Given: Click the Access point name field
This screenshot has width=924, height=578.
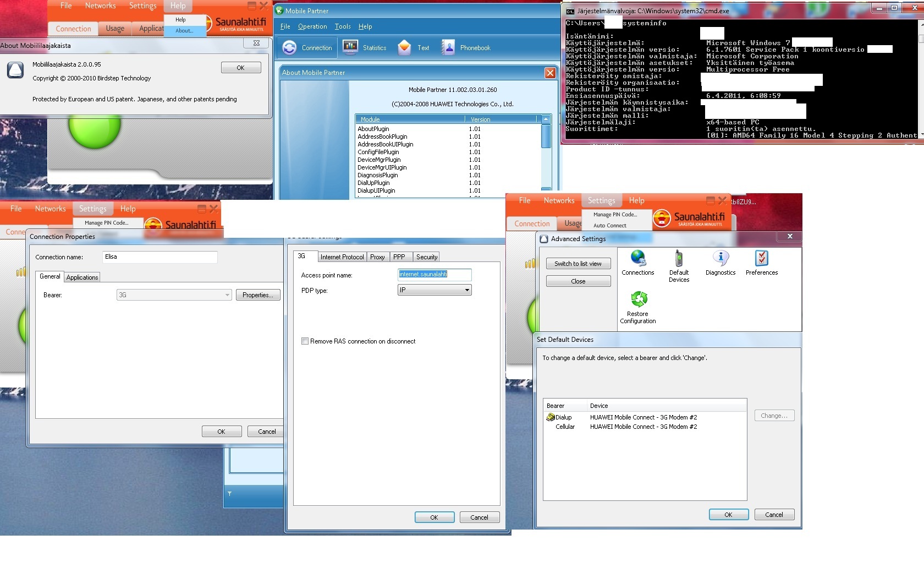Looking at the screenshot, I should [x=434, y=274].
